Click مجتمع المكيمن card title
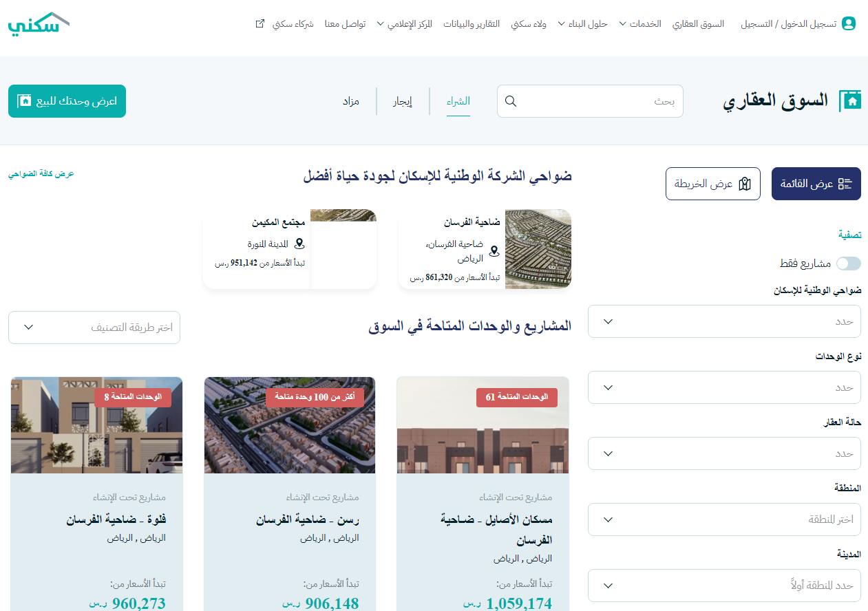This screenshot has width=868, height=611. [278, 223]
